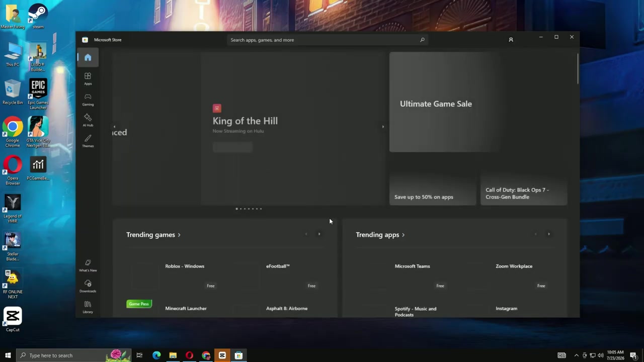Open Task View from the taskbar
The height and width of the screenshot is (362, 644).
[139, 355]
